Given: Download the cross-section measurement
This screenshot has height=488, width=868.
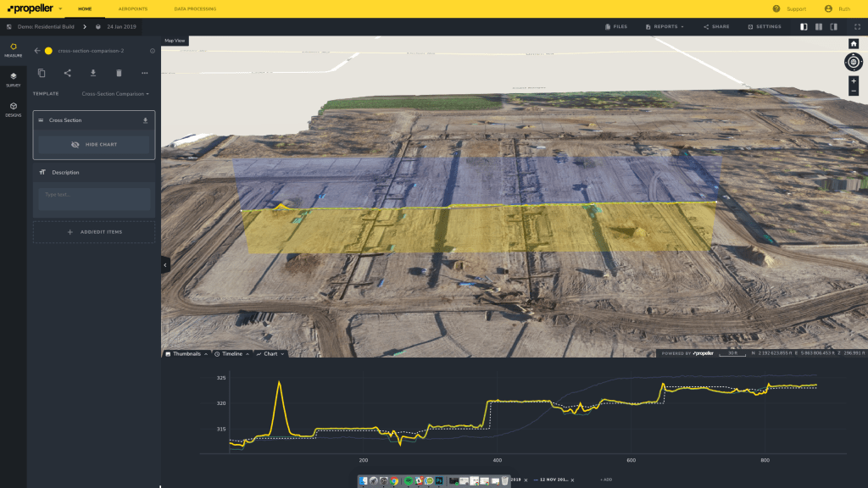Looking at the screenshot, I should point(93,72).
